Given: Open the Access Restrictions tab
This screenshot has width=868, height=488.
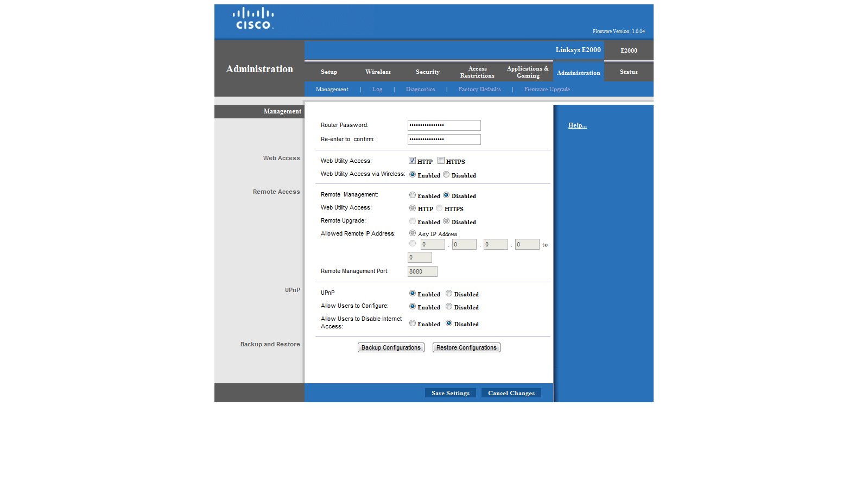Looking at the screenshot, I should (478, 72).
